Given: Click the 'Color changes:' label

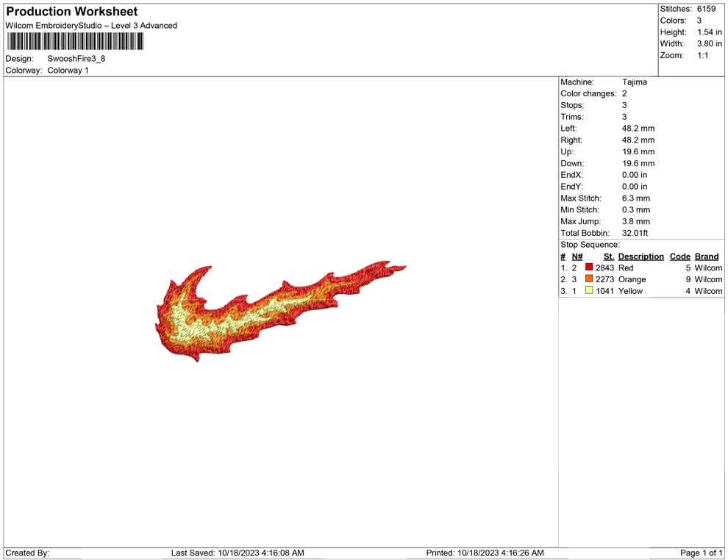Looking at the screenshot, I should (x=588, y=94).
